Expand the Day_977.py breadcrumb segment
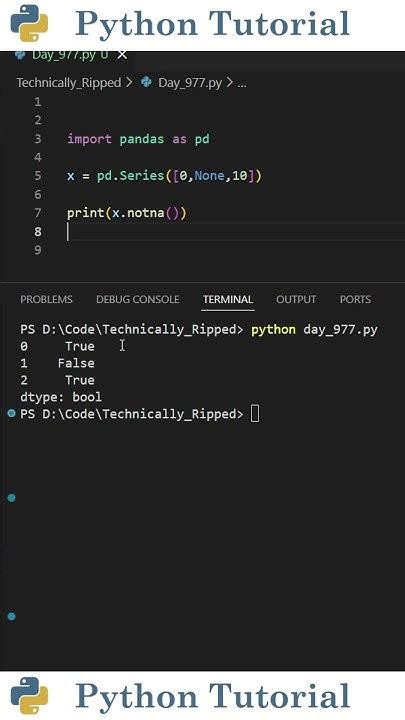The image size is (405, 720). [190, 83]
